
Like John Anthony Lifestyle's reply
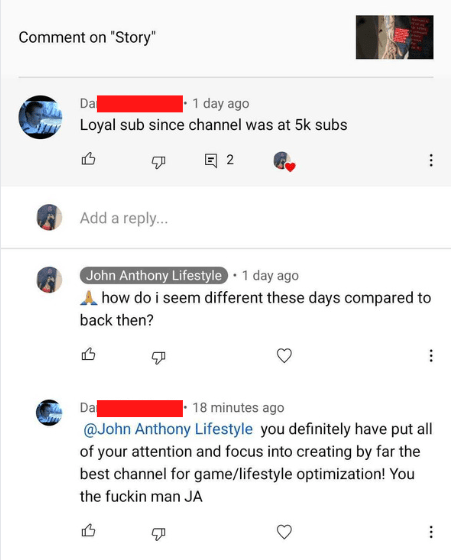point(88,354)
